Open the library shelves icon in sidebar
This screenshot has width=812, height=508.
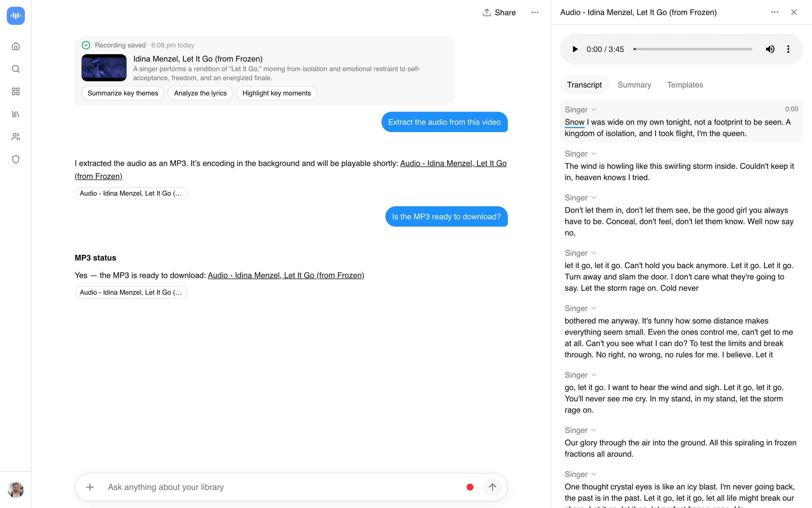(16, 114)
